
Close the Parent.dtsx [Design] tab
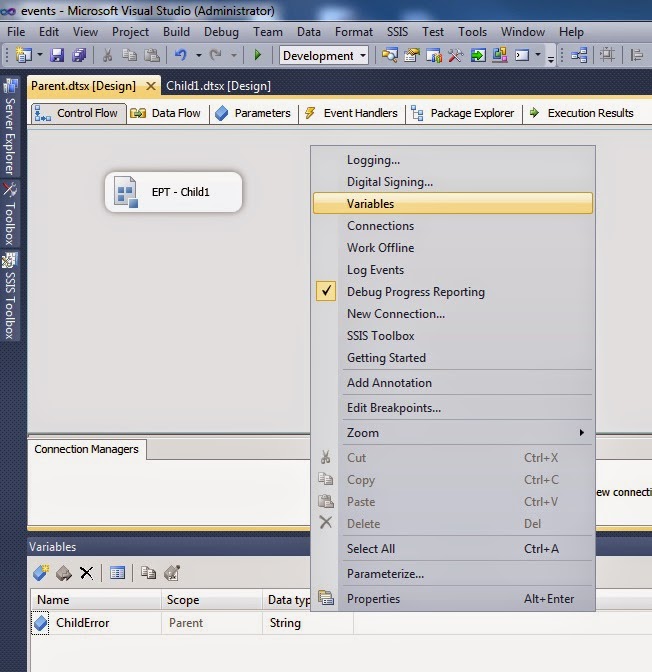coord(150,86)
